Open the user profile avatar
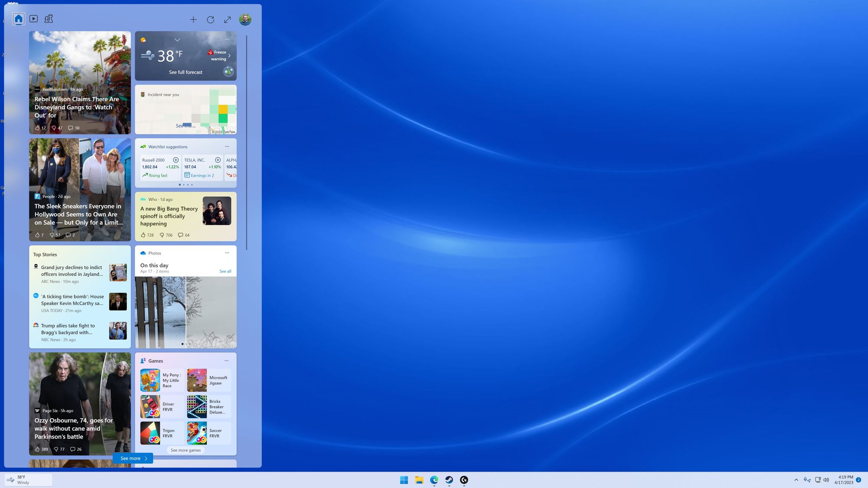Image resolution: width=868 pixels, height=488 pixels. coord(245,20)
